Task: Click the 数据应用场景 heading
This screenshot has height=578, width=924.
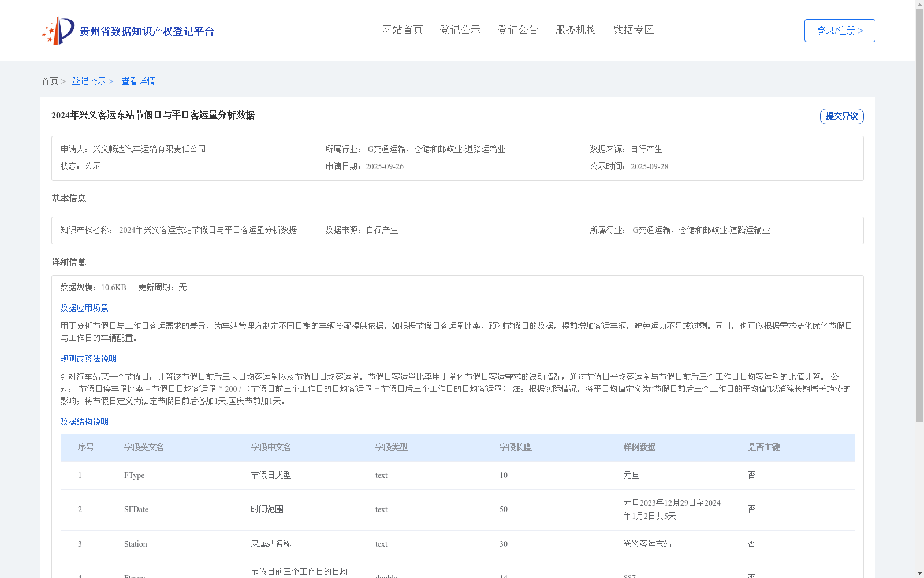Action: point(84,308)
